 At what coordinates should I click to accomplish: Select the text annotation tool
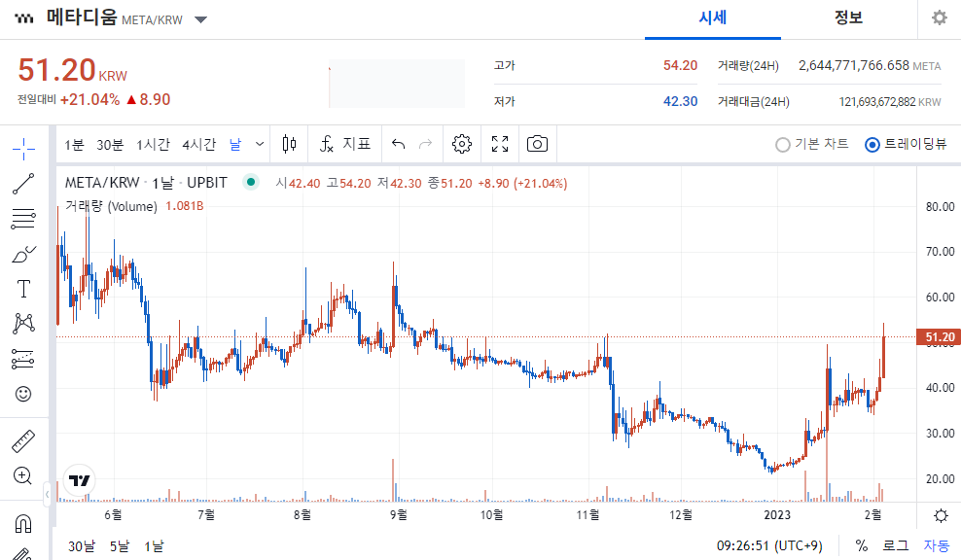pos(23,289)
